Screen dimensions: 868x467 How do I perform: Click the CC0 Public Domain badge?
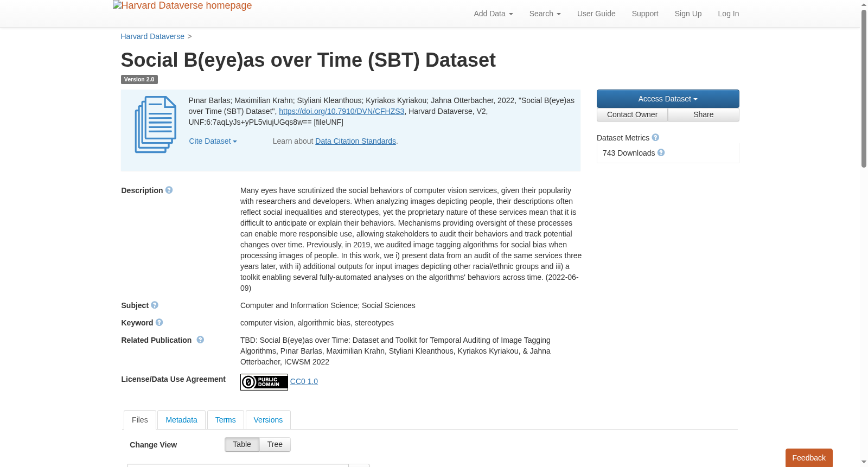[264, 382]
